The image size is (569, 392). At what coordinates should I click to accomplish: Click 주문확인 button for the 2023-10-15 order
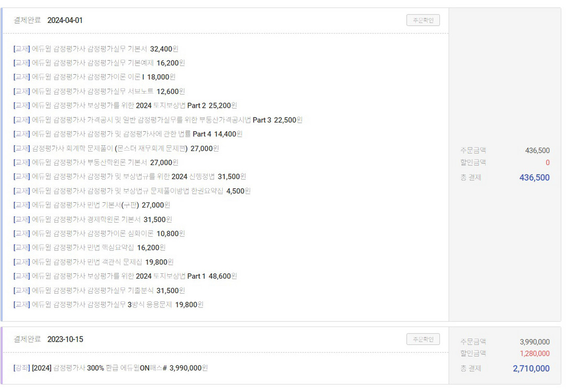coord(424,339)
